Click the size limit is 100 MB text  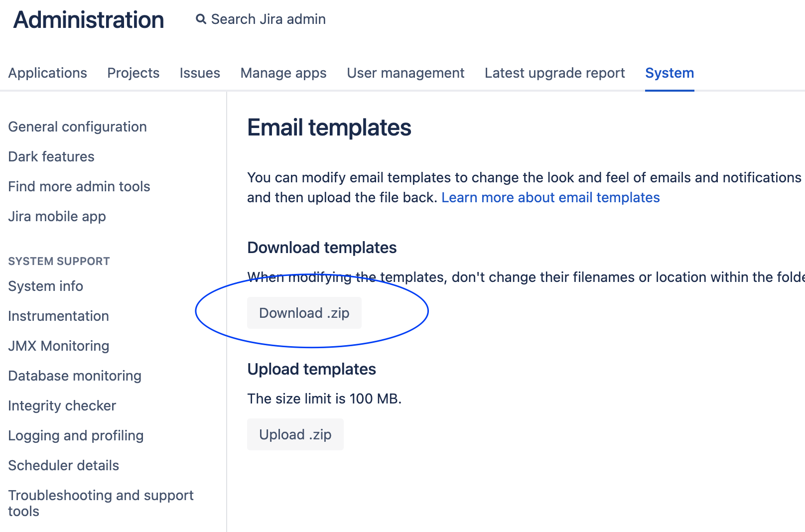click(x=324, y=399)
